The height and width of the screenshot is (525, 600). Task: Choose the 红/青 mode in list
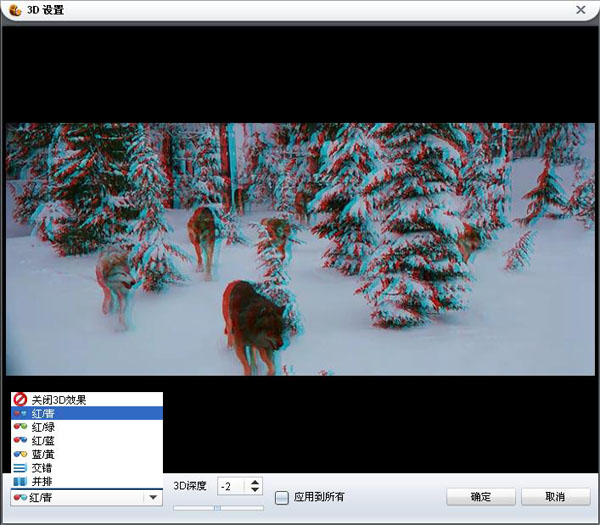pyautogui.click(x=87, y=413)
